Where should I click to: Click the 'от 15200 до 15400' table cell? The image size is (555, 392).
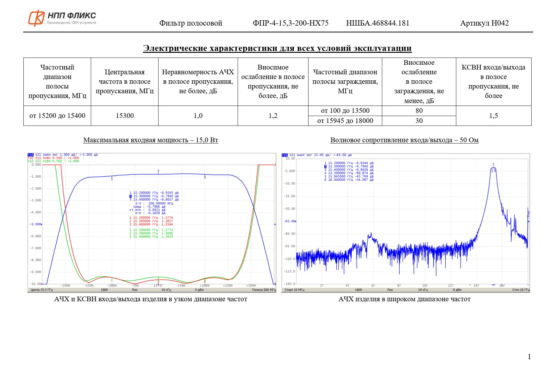57,116
